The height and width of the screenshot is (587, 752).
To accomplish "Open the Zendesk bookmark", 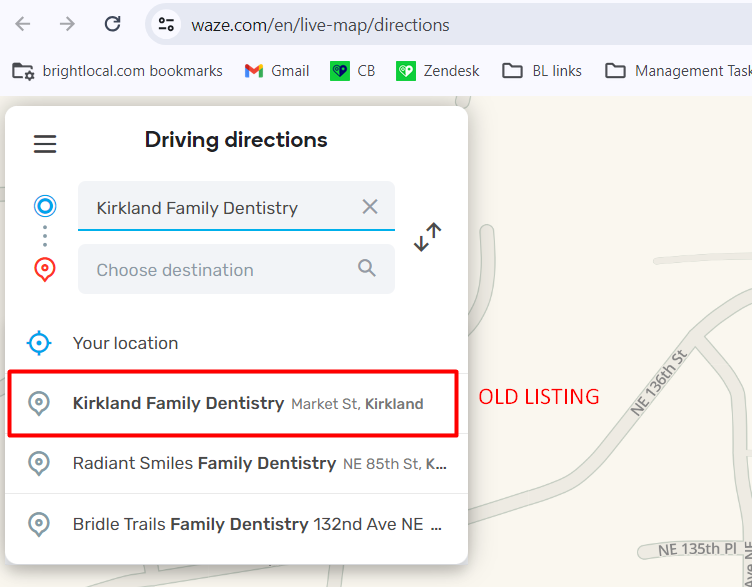I will pyautogui.click(x=437, y=71).
